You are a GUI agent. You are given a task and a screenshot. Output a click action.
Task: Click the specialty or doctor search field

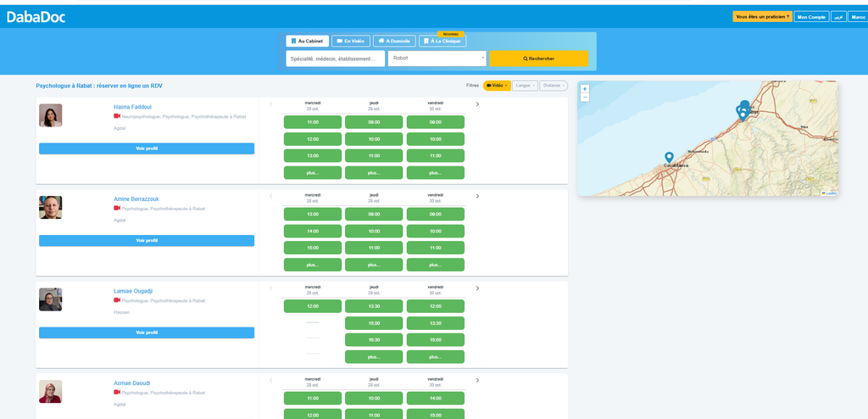coord(336,59)
